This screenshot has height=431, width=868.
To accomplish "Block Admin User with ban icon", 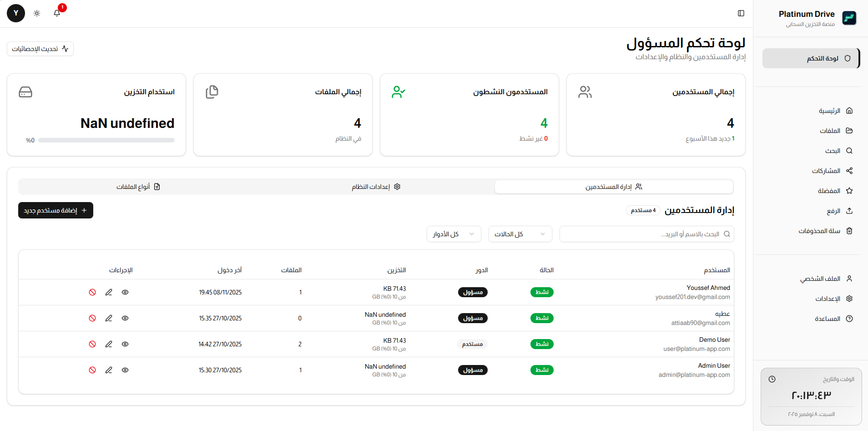I will (92, 370).
